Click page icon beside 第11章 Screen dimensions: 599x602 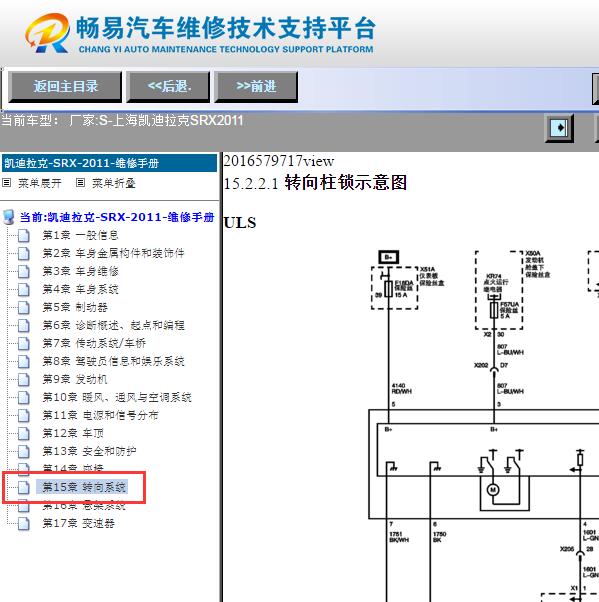24,415
